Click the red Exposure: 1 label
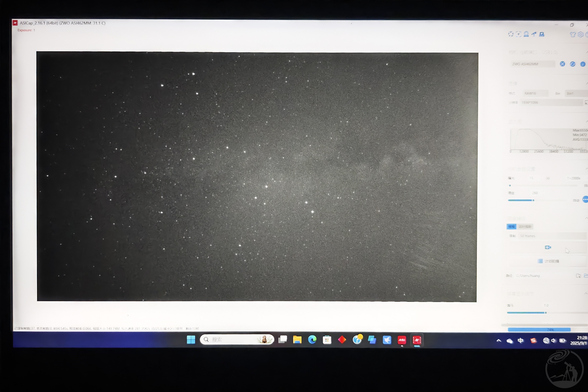The height and width of the screenshot is (392, 588). [26, 30]
